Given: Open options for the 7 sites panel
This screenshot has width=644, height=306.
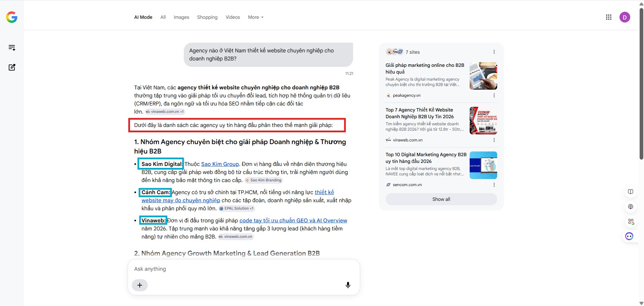Looking at the screenshot, I should click(x=494, y=52).
